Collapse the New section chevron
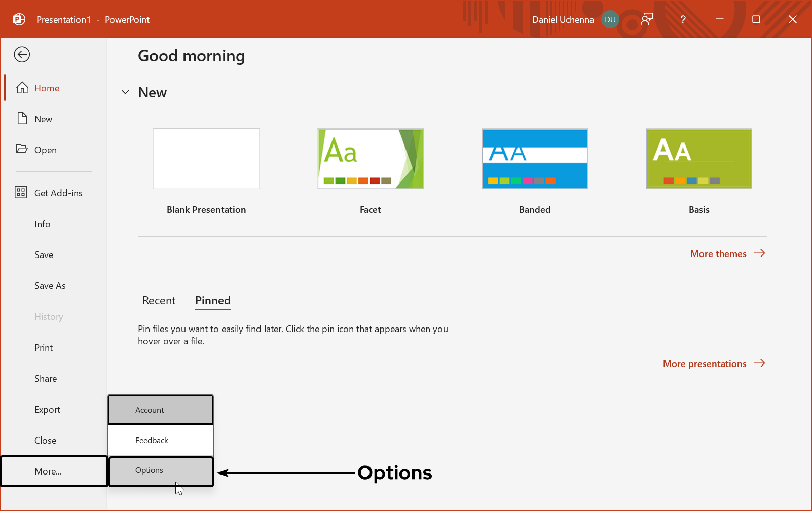 (125, 92)
